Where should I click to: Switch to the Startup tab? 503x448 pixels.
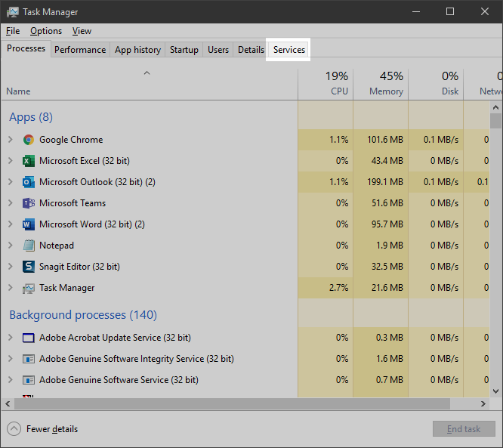click(x=184, y=50)
